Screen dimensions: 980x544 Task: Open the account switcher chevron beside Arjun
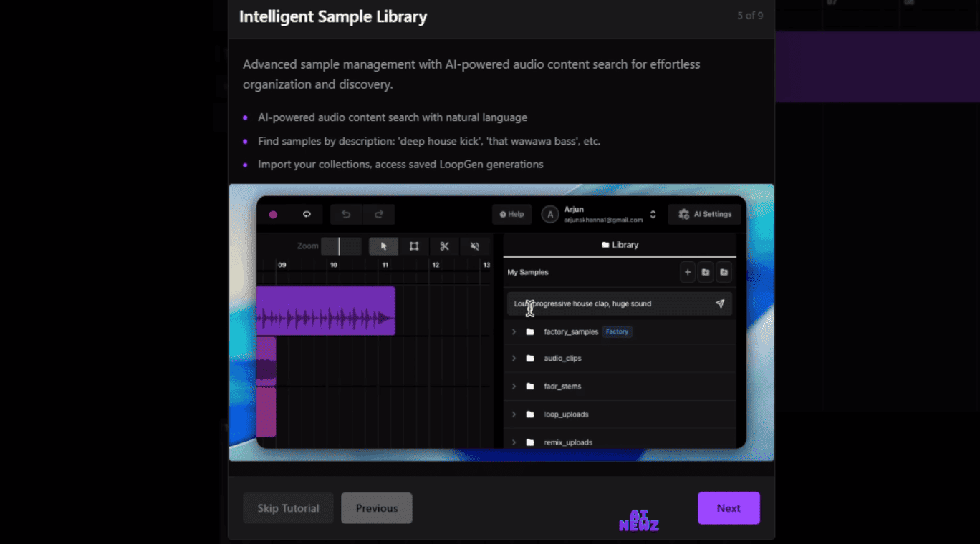click(x=653, y=214)
